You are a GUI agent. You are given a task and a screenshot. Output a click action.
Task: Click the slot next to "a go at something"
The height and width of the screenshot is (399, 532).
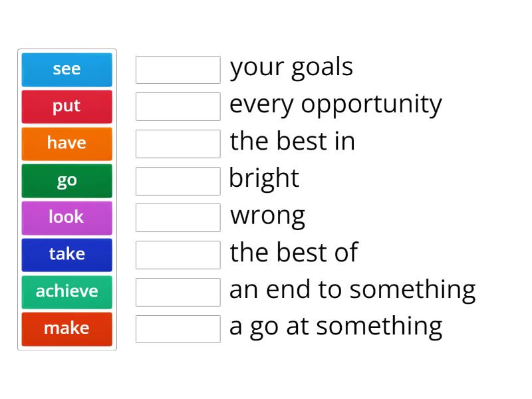point(178,328)
